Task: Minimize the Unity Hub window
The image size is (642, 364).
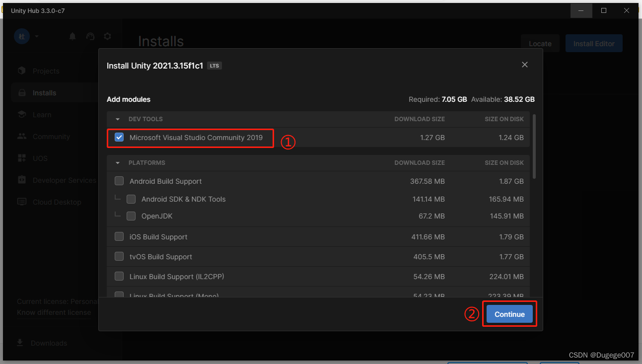Action: pos(581,10)
